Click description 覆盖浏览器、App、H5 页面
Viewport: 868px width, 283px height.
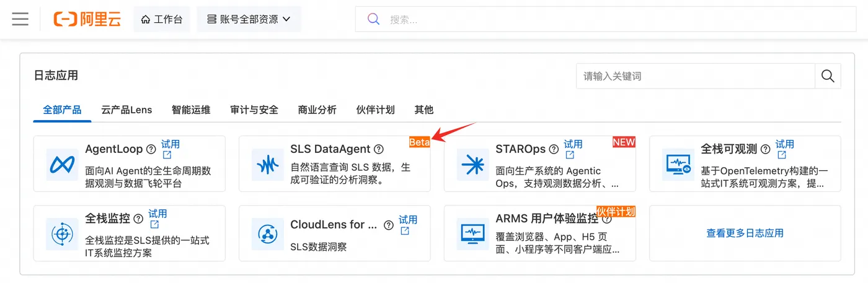[557, 243]
